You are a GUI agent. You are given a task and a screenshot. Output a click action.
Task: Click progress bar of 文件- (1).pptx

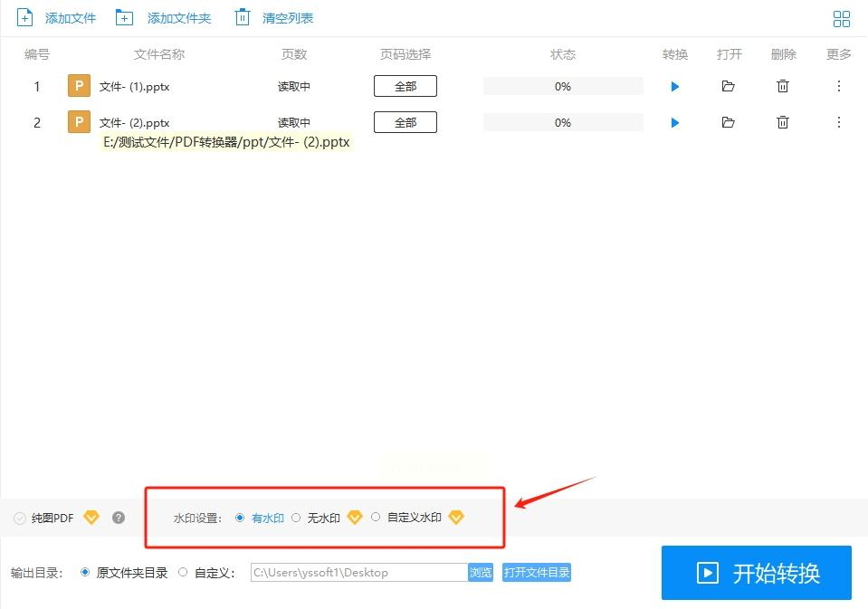point(563,86)
